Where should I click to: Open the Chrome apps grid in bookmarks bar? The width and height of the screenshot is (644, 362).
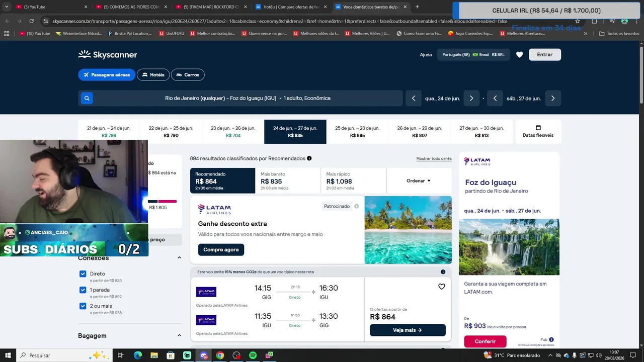pyautogui.click(x=7, y=33)
